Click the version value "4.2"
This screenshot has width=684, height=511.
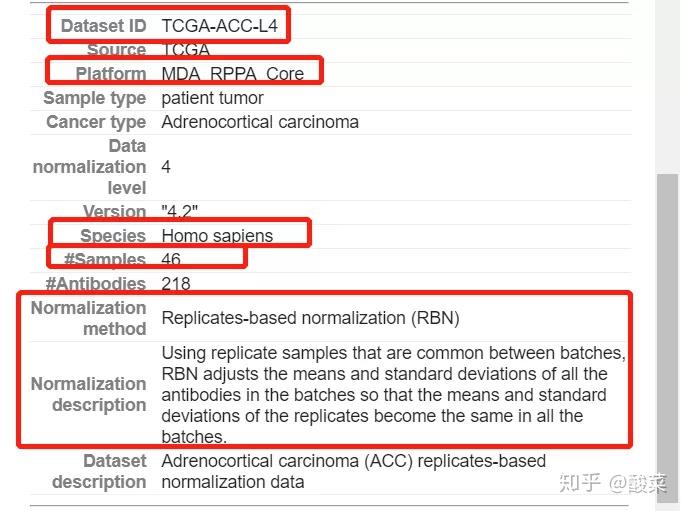180,212
